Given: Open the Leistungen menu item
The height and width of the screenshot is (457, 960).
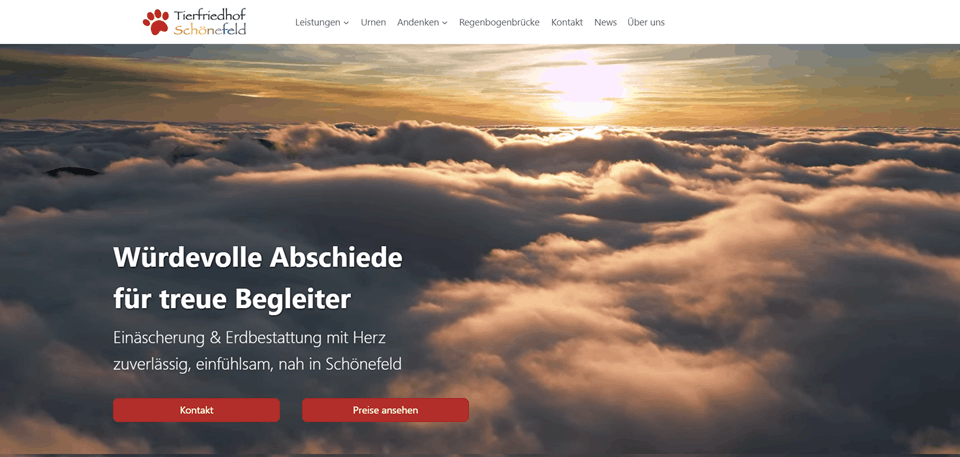Looking at the screenshot, I should [318, 22].
